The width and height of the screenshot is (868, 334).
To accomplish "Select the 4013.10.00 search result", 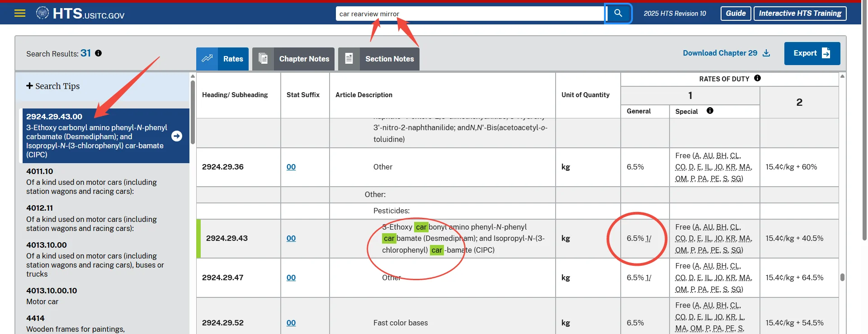I will tap(106, 259).
